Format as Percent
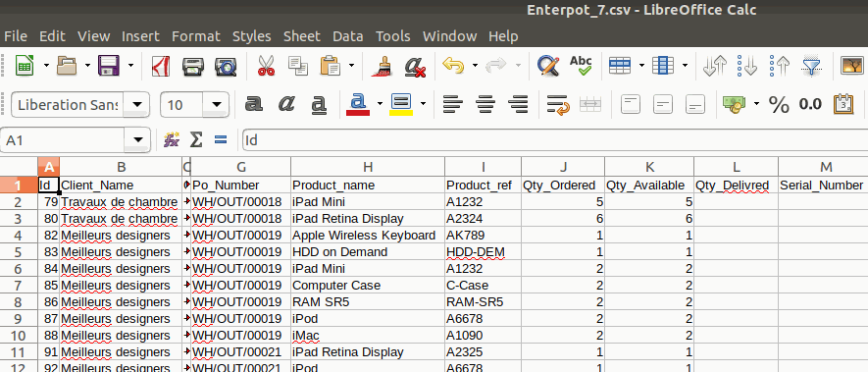This screenshot has height=372, width=868. click(779, 104)
